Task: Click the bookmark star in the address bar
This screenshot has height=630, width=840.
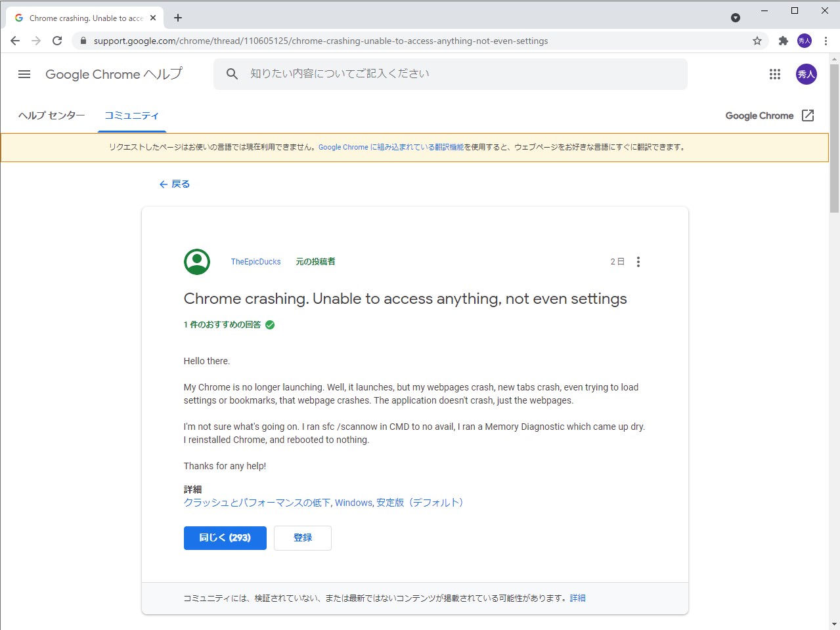Action: point(757,41)
